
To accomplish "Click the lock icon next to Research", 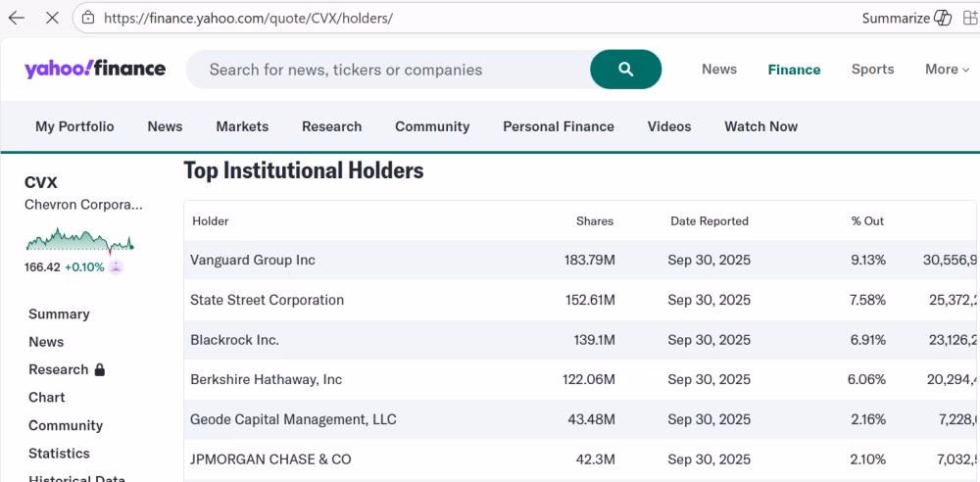I will click(x=99, y=370).
